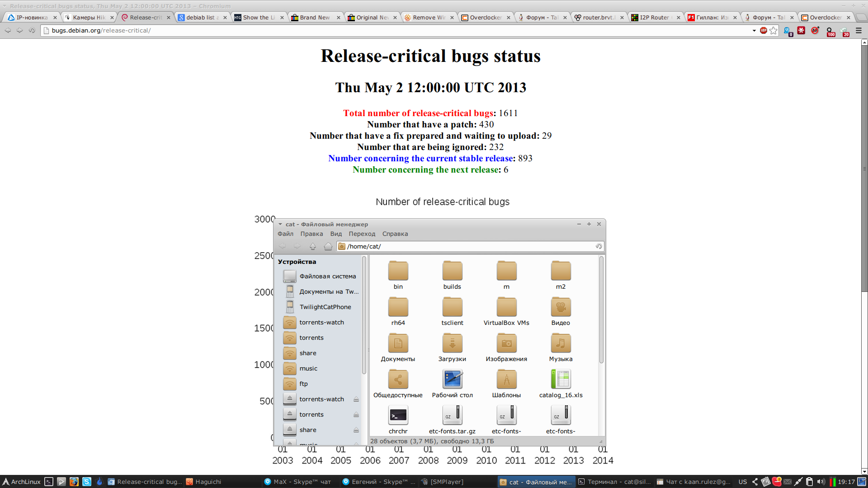This screenshot has width=868, height=488.
Task: Bookmark page with the star icon
Action: [x=774, y=31]
